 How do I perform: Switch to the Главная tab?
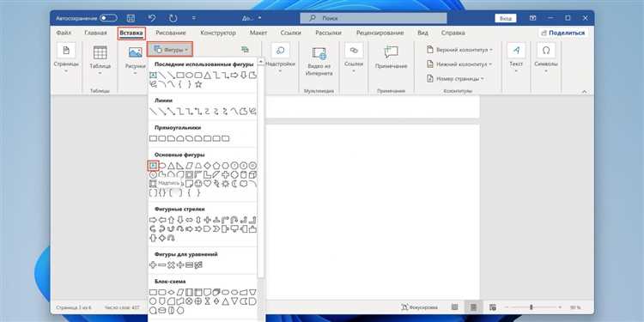pyautogui.click(x=95, y=33)
